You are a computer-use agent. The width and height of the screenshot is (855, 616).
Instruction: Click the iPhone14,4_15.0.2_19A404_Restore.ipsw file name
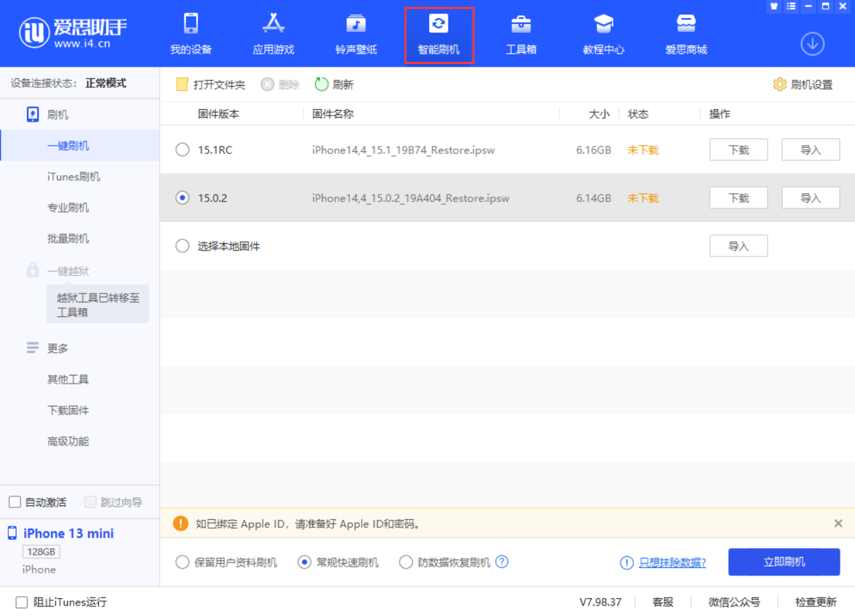click(411, 198)
